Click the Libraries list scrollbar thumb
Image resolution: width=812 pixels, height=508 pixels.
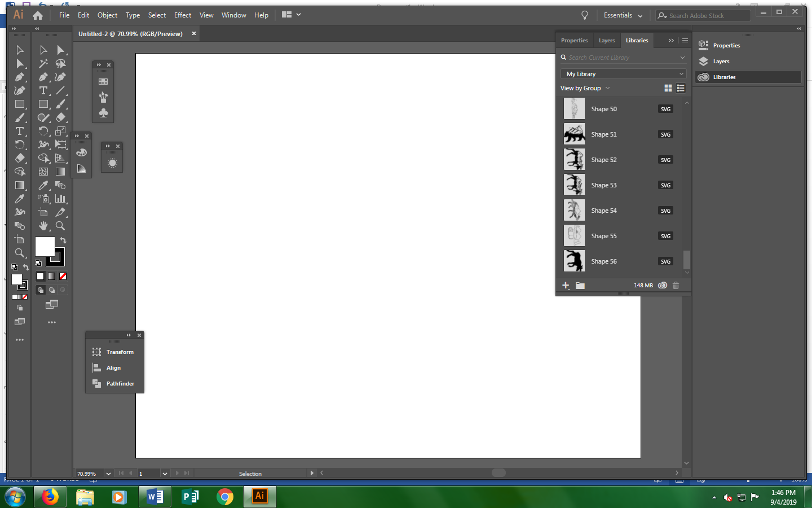687,260
